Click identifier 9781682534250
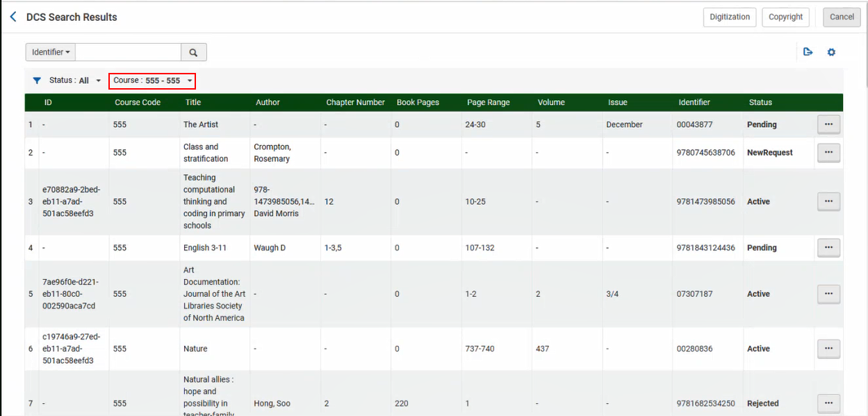Viewport: 868px width, 416px height. tap(705, 403)
